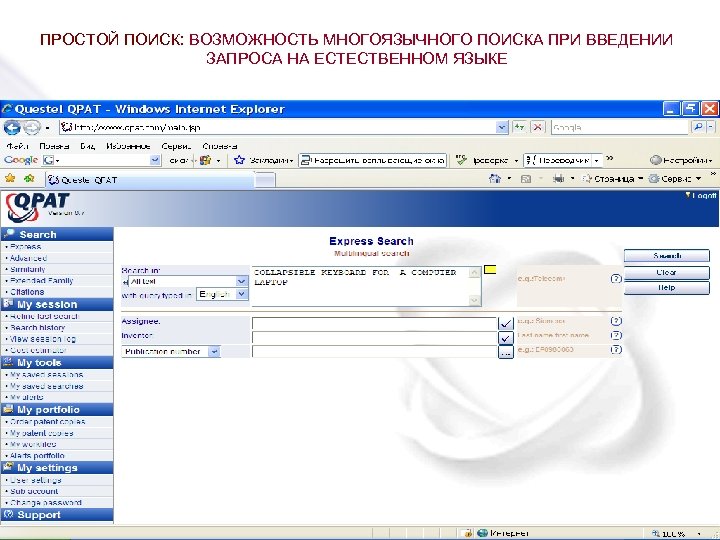The height and width of the screenshot is (540, 720).
Task: Click the browser Forward arrow button
Action: tap(32, 127)
